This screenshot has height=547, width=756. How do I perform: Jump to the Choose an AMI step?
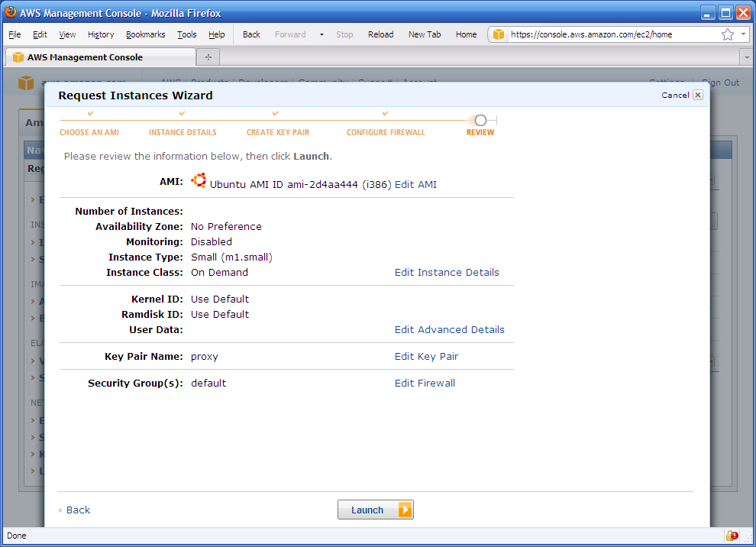coord(89,132)
